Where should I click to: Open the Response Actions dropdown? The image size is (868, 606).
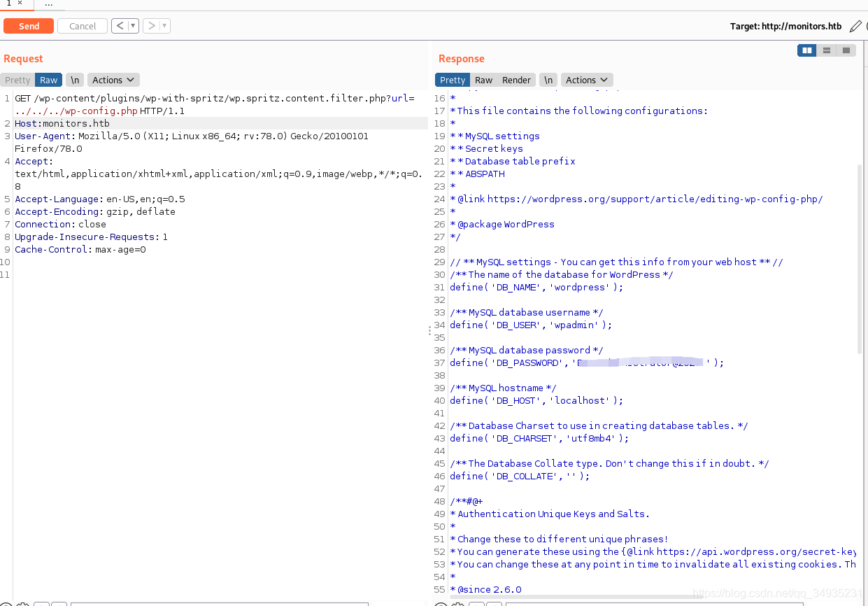[x=587, y=80]
